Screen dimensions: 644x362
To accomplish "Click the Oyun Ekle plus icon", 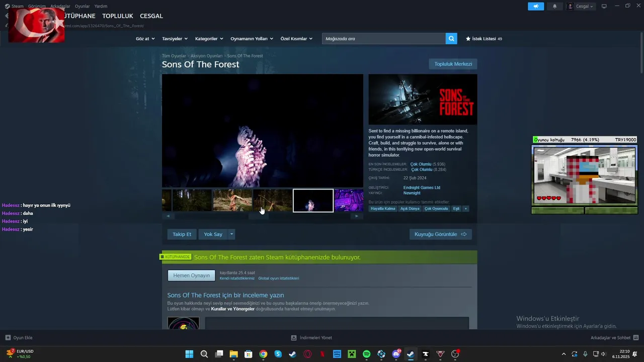I will (x=8, y=338).
